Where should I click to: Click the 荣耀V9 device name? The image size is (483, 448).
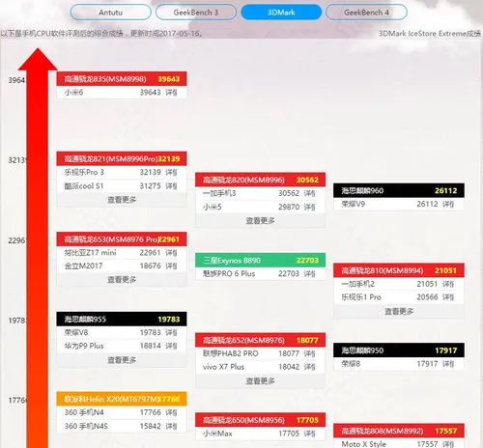(354, 204)
